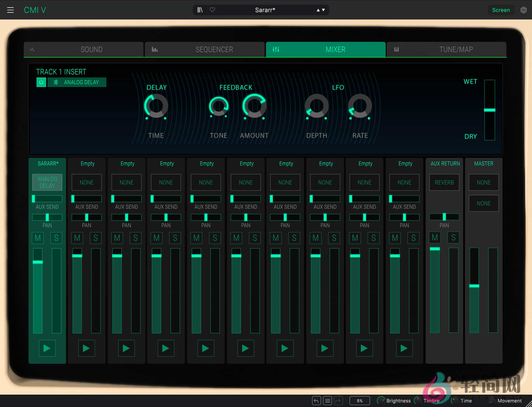This screenshot has width=532, height=407.
Task: Click the Wet/Dry mix slider
Action: (489, 110)
